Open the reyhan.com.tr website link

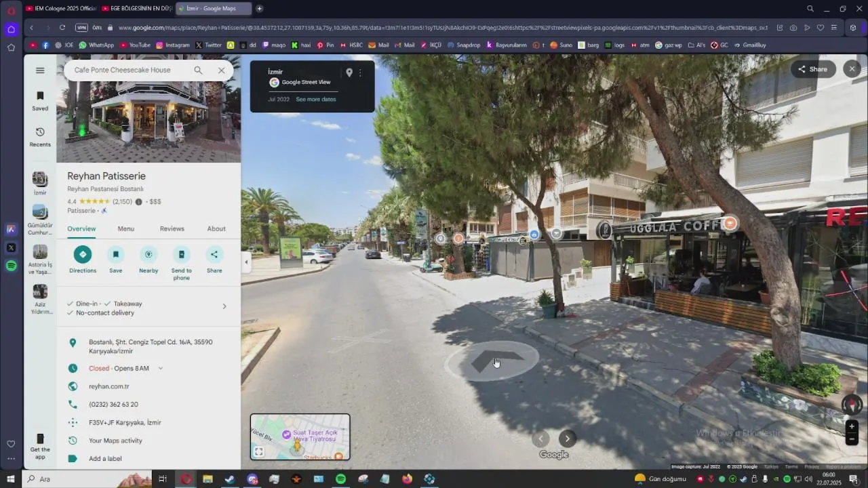point(109,386)
